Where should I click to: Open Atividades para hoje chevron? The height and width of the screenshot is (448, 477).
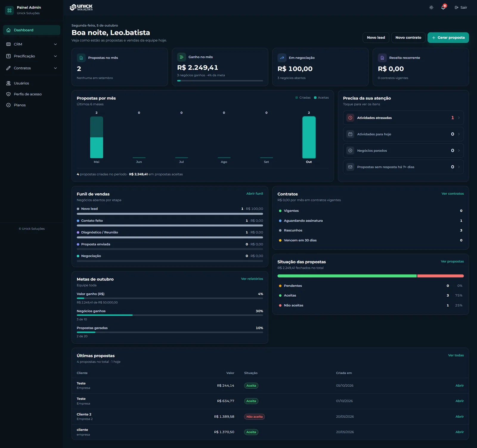pos(459,134)
